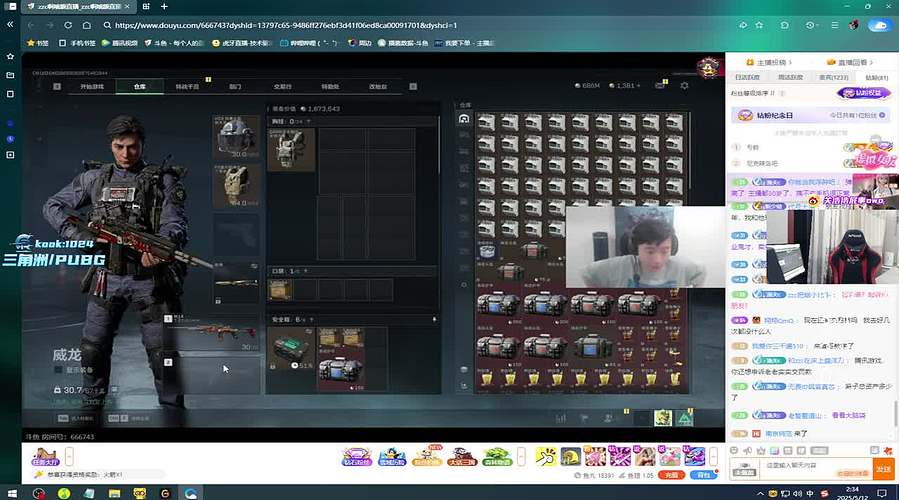Viewport: 899px width, 500px height.
Task: Open the 主播投稿 link in chat panel
Action: (770, 62)
